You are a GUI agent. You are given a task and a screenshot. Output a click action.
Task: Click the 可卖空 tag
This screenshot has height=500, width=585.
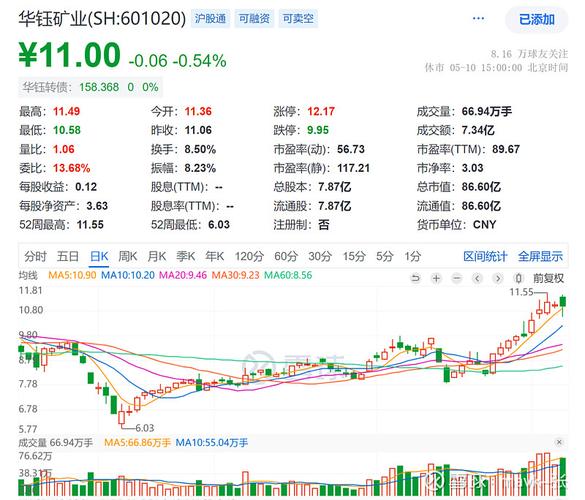click(x=298, y=19)
